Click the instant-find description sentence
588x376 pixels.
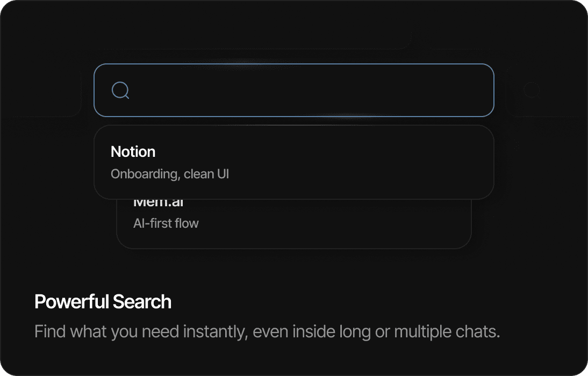click(267, 331)
